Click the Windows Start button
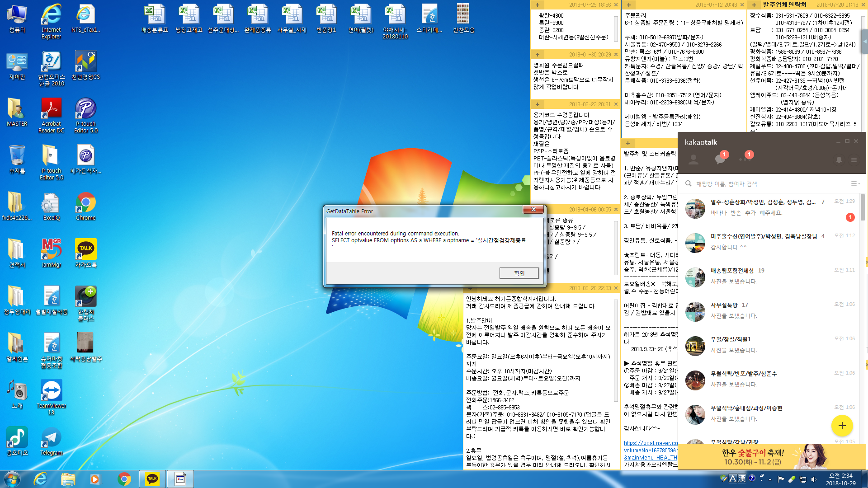 coord(12,479)
